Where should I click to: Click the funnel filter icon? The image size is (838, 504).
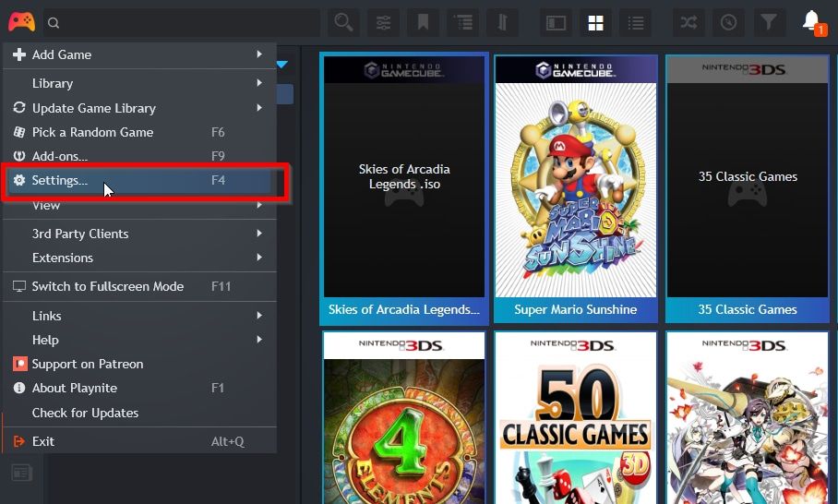coord(769,22)
